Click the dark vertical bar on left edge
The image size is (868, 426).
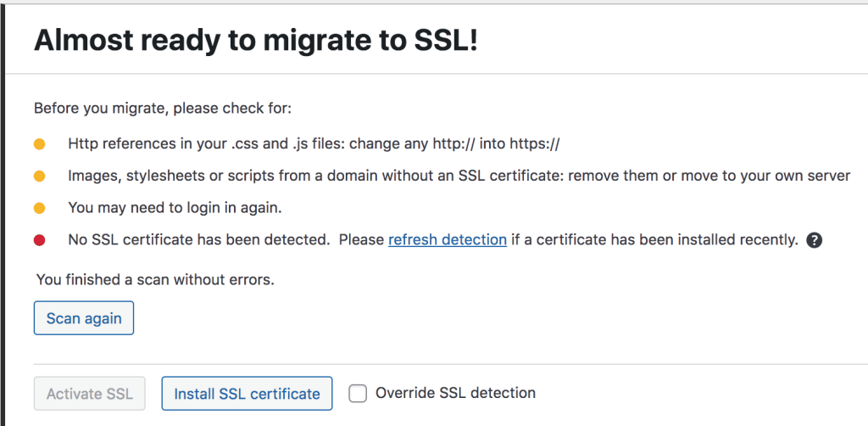[x=3, y=212]
